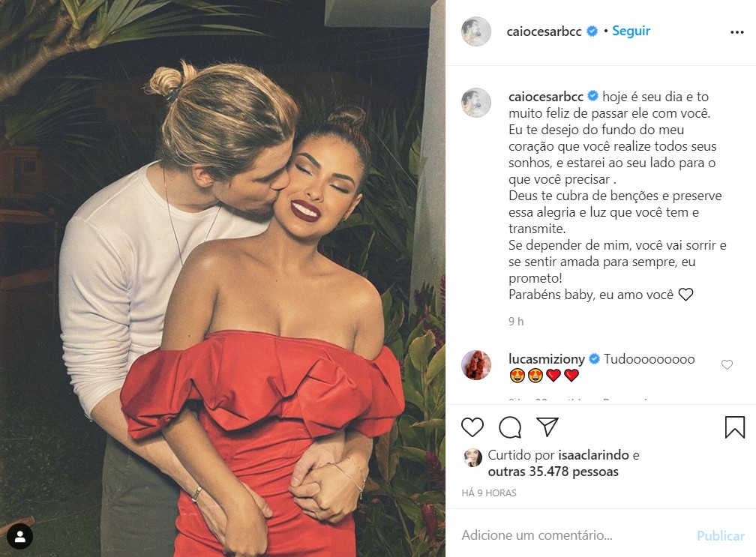The image size is (756, 557).
Task: Click the isaaclarindo small avatar by likes
Action: [x=472, y=458]
